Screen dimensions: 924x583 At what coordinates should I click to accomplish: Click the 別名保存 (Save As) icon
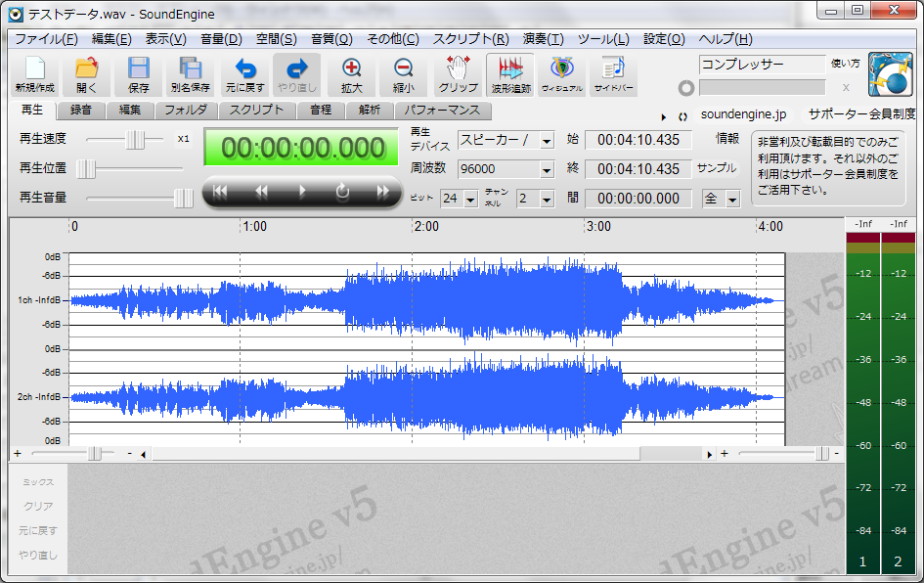coord(191,75)
